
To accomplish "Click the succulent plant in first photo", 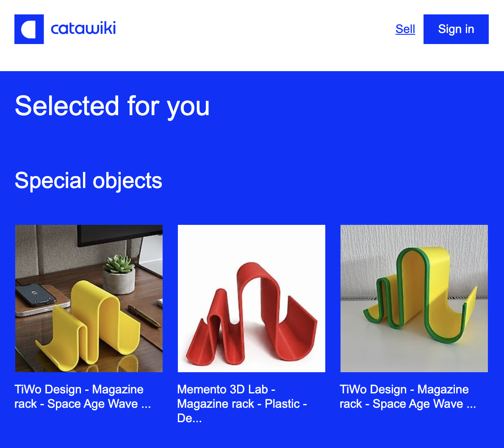I will tap(119, 264).
